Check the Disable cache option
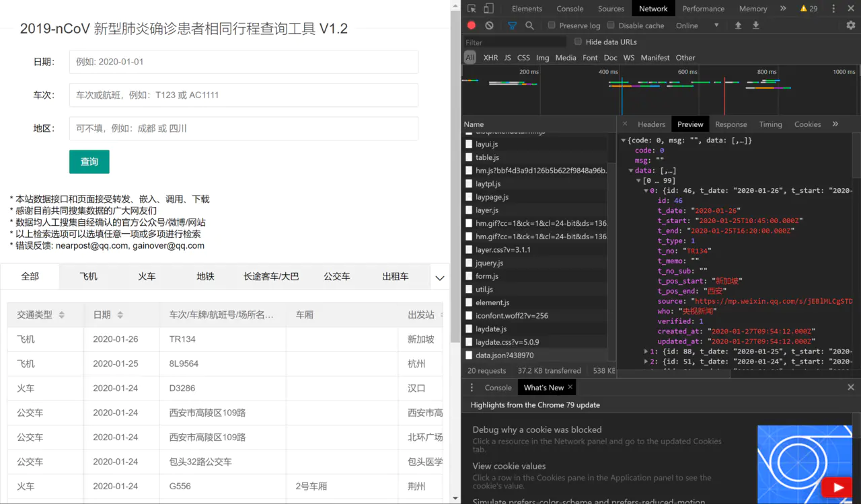The height and width of the screenshot is (504, 861). tap(611, 26)
